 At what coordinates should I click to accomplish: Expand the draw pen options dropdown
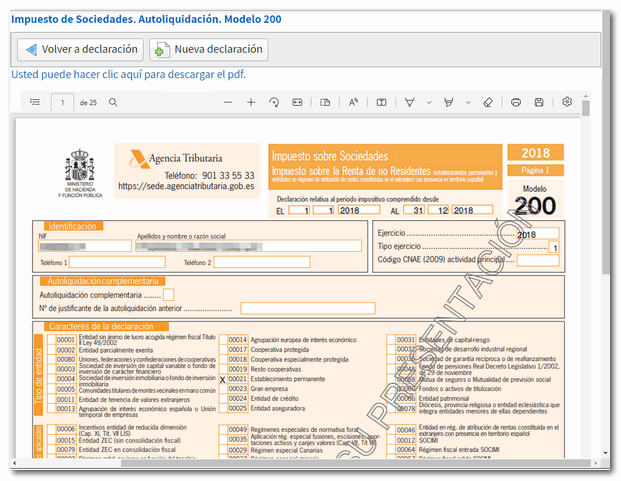point(427,102)
